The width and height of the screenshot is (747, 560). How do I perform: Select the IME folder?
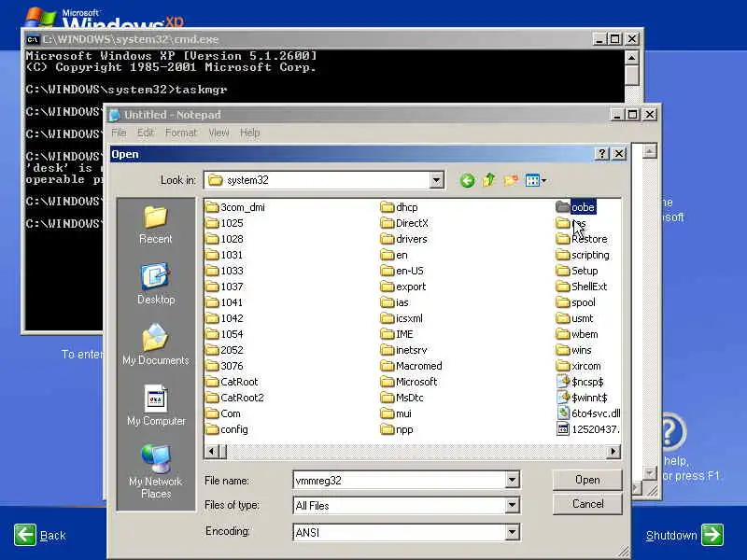(x=398, y=334)
